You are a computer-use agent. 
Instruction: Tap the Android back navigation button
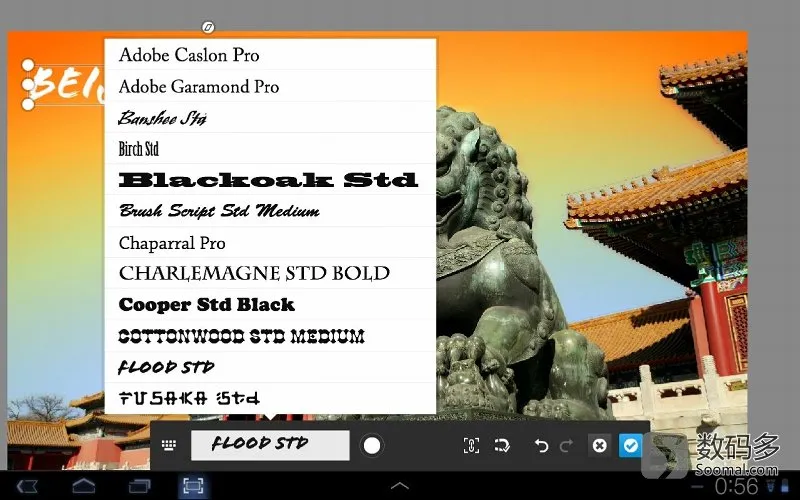pos(27,486)
